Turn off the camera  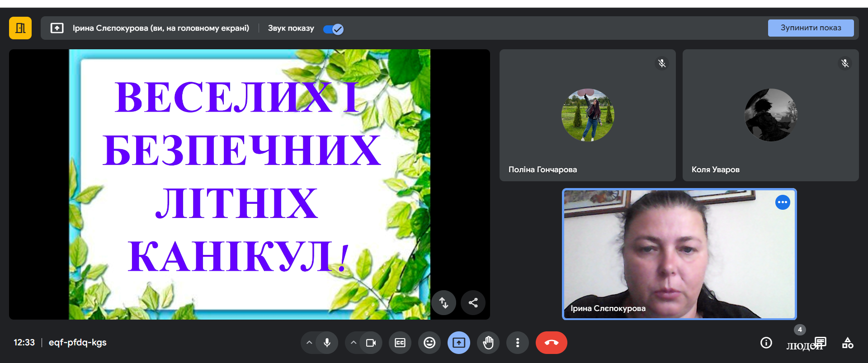point(371,343)
